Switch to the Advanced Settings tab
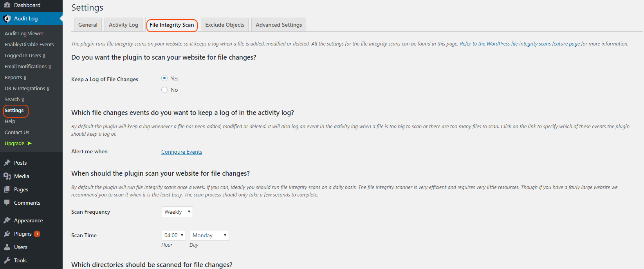The height and width of the screenshot is (269, 644). click(x=279, y=25)
